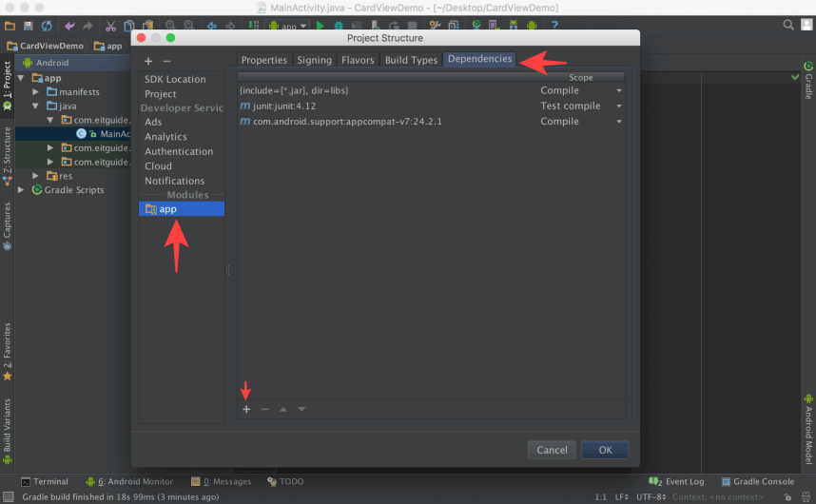This screenshot has width=816, height=504.
Task: Open the scope dropdown for junit:junit:4.12
Action: (x=619, y=107)
